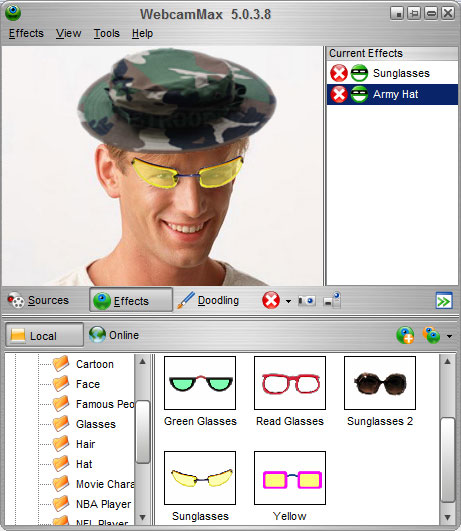
Task: Toggle the green face icon beside Sunglasses
Action: [359, 73]
